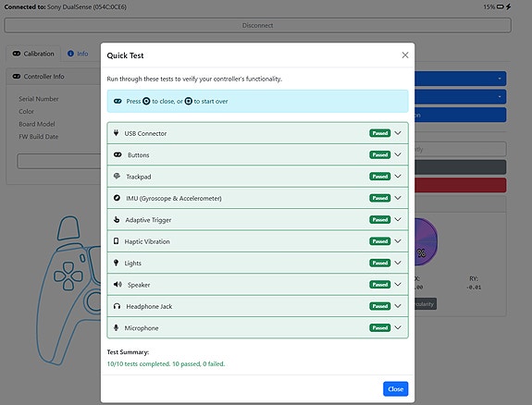Click the Haptic Vibration phone icon
The image size is (532, 405).
pos(116,241)
